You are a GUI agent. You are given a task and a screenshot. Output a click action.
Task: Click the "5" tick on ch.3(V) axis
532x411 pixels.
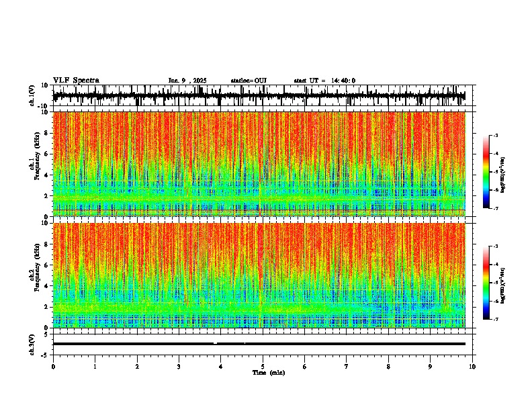coord(47,334)
